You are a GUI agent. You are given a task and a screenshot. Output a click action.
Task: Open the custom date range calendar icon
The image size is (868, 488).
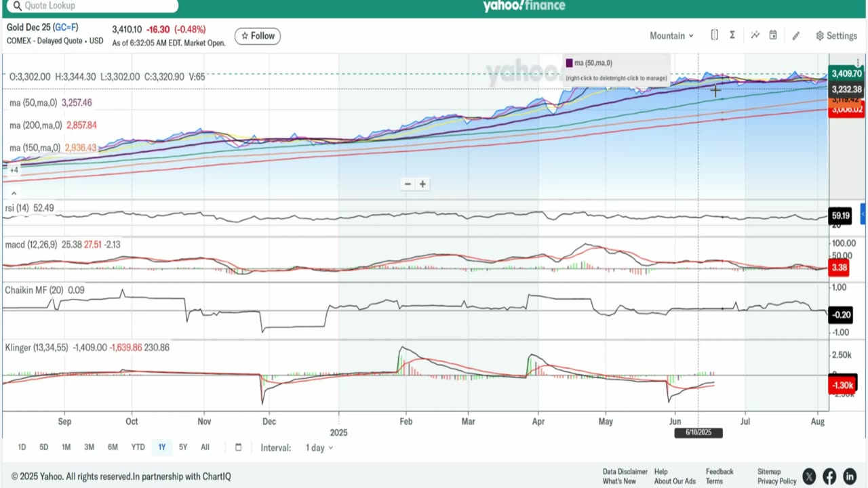coord(238,447)
